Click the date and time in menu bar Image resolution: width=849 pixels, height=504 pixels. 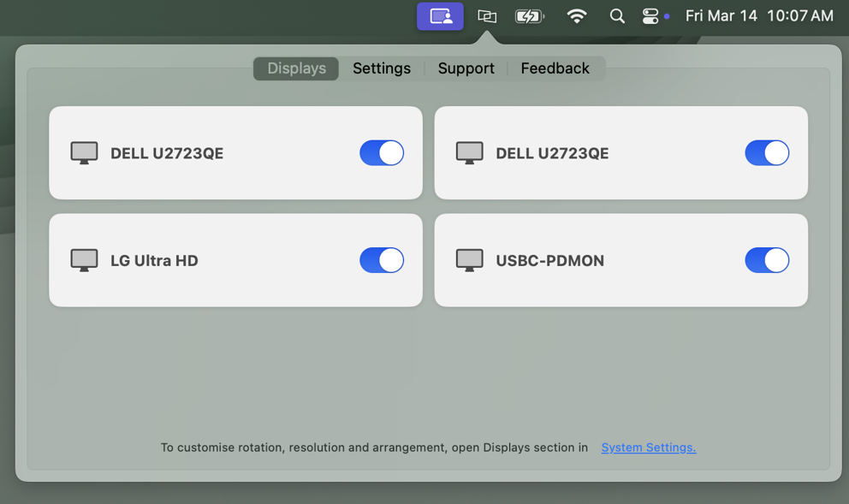click(758, 16)
